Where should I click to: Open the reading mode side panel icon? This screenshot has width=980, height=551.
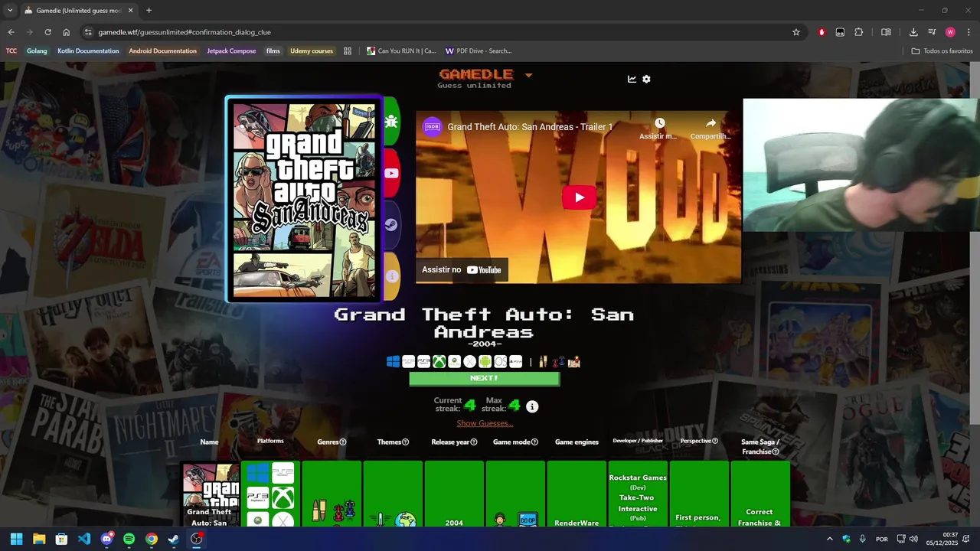[x=886, y=32]
